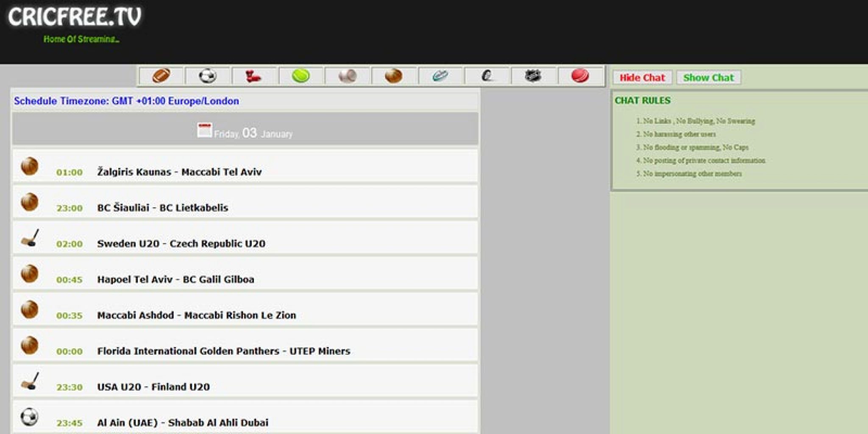Viewport: 868px width, 434px height.
Task: Show the chat panel
Action: (x=708, y=78)
